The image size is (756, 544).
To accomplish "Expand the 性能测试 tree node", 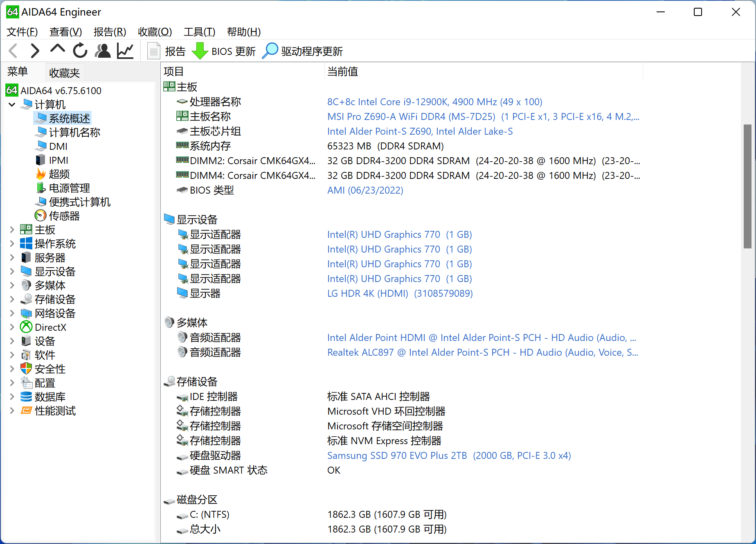I will 12,411.
